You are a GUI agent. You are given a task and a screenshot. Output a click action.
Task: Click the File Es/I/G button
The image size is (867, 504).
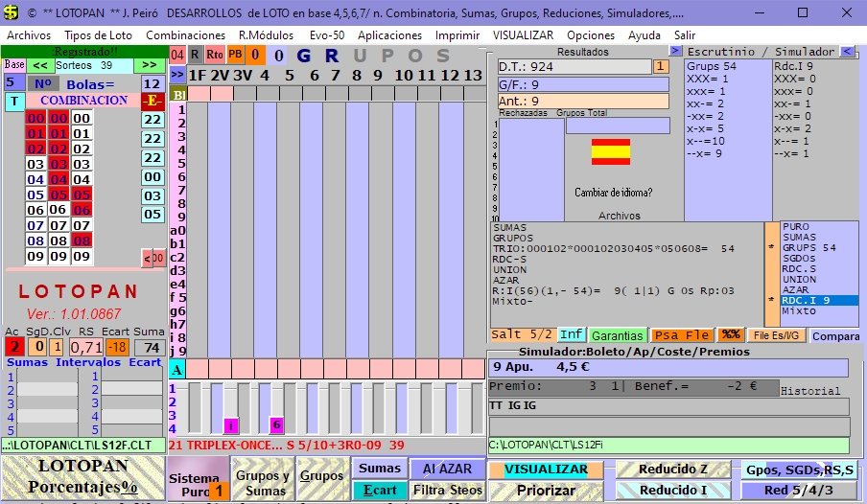coord(776,335)
